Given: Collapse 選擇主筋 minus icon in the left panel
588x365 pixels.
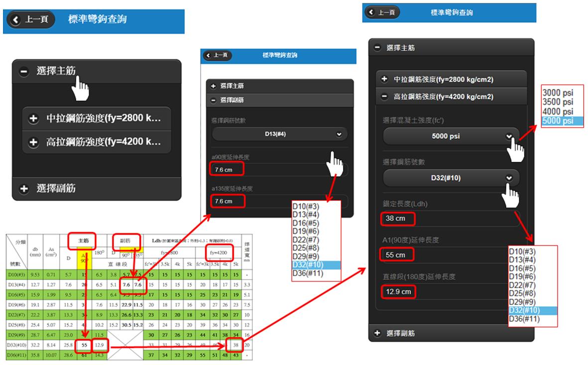Looking at the screenshot, I should point(24,72).
